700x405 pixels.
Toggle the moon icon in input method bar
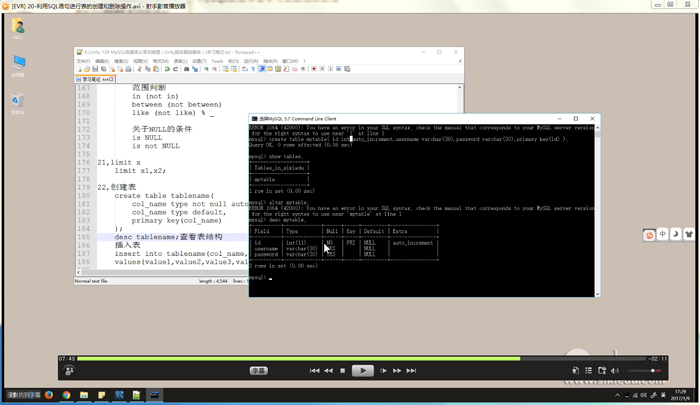coord(675,234)
